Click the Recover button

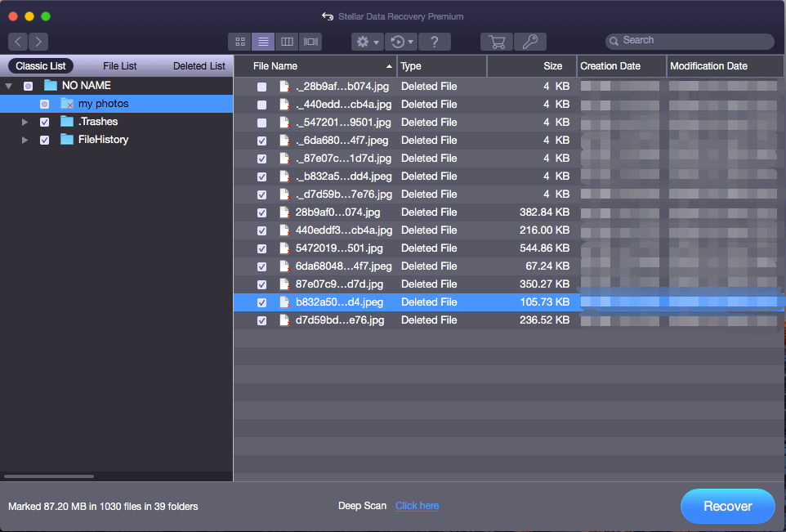tap(727, 507)
